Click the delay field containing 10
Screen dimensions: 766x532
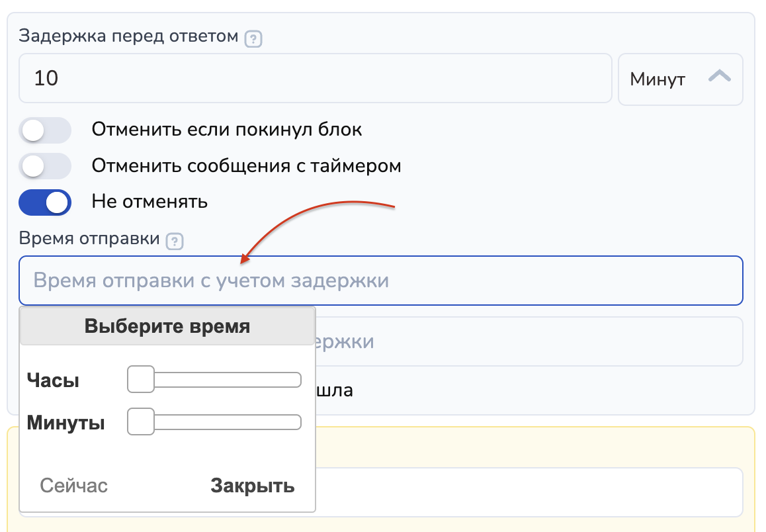tap(314, 79)
